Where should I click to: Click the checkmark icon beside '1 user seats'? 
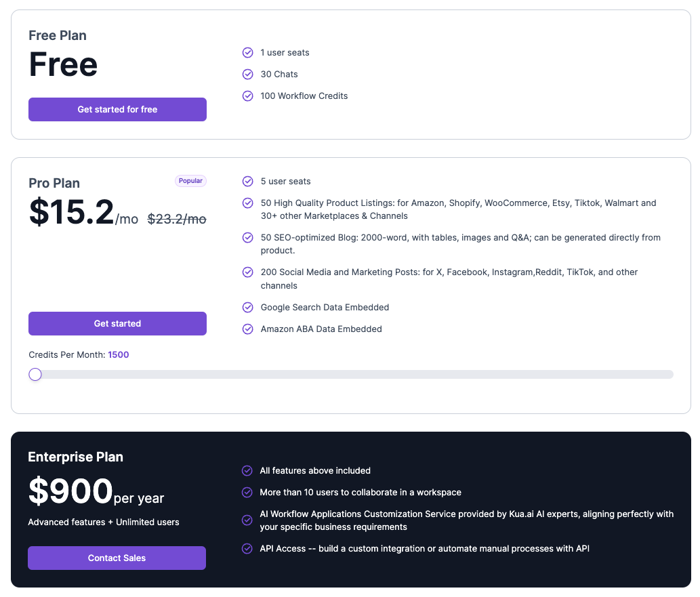(248, 53)
